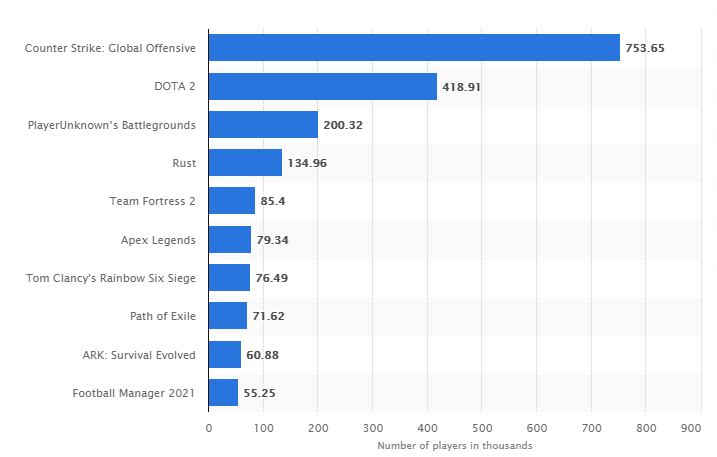Click the ARK: Survival Evolved bar

click(x=225, y=355)
